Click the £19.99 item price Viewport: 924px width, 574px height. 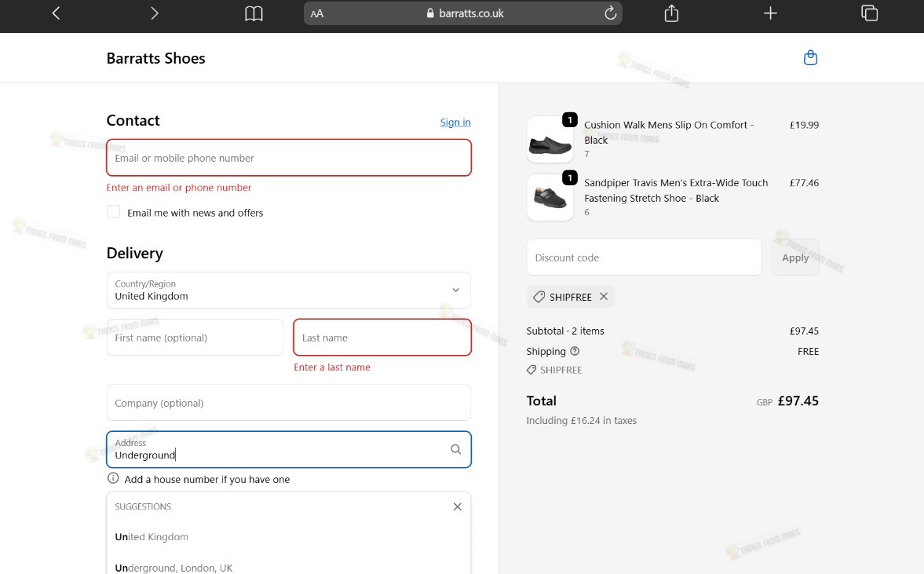tap(804, 125)
